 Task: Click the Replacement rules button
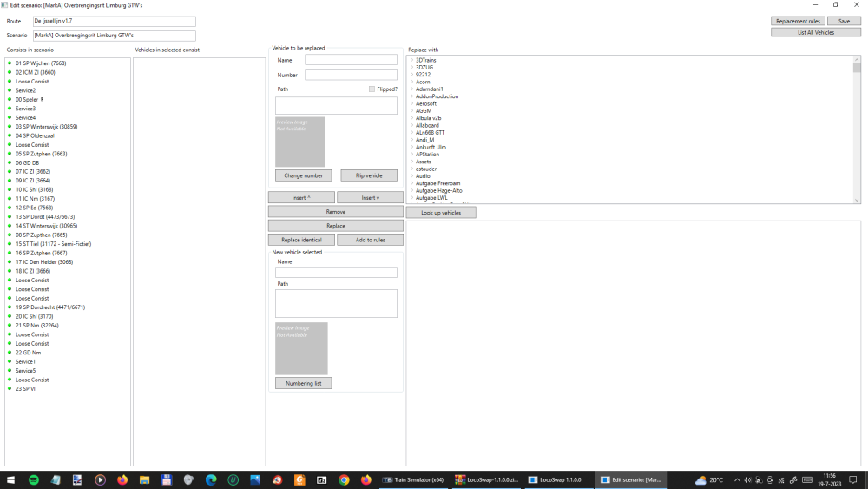click(x=797, y=21)
